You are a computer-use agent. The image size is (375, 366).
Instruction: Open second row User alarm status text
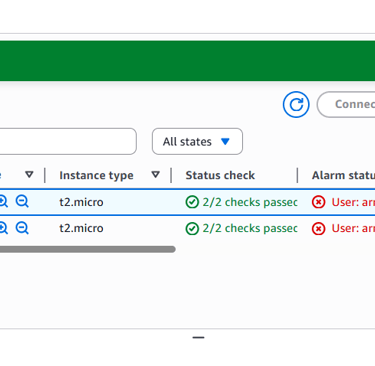[x=353, y=229]
